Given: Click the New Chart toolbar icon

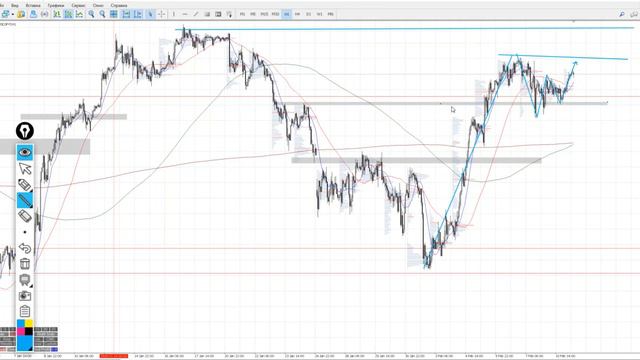Looking at the screenshot, I should click(x=5, y=14).
